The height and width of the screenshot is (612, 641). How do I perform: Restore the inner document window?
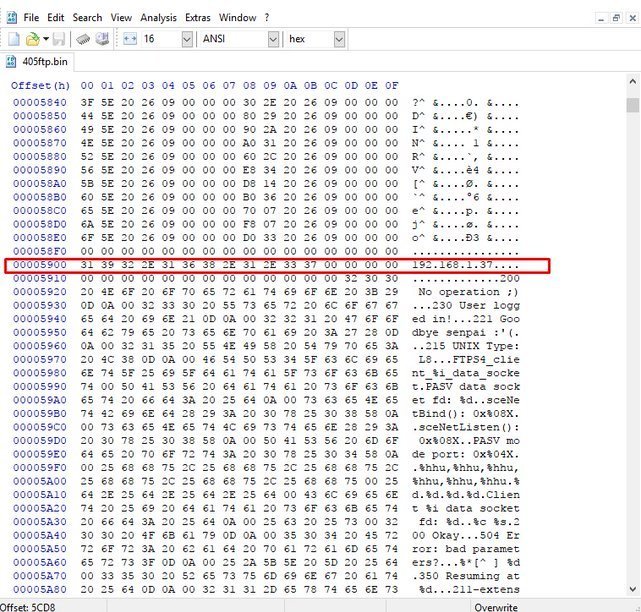[x=616, y=17]
